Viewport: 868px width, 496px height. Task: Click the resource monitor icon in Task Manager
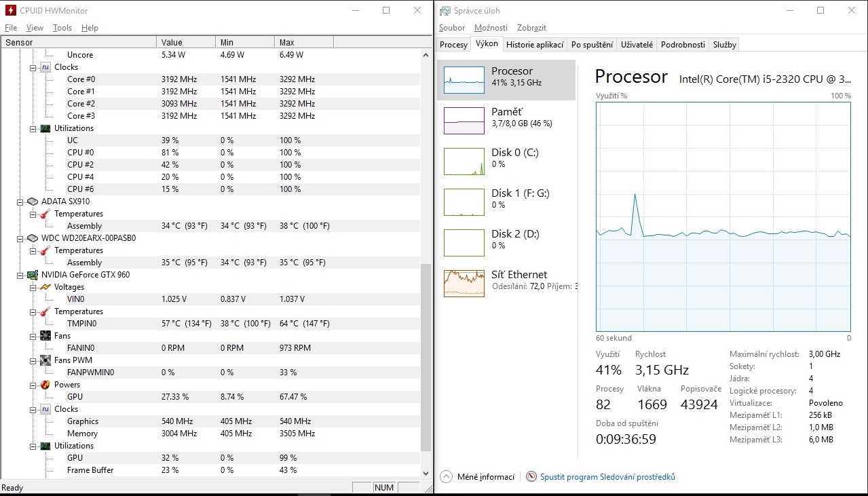click(531, 477)
